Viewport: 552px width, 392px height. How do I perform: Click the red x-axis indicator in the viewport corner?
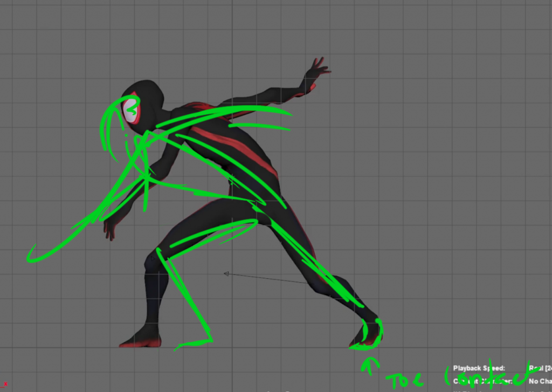pyautogui.click(x=4, y=384)
